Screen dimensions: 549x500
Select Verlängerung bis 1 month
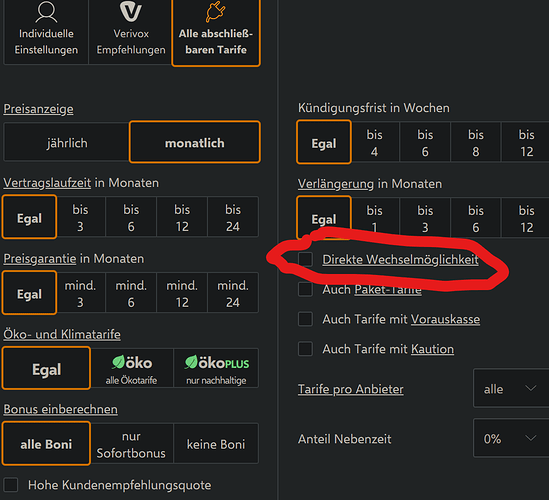[375, 218]
